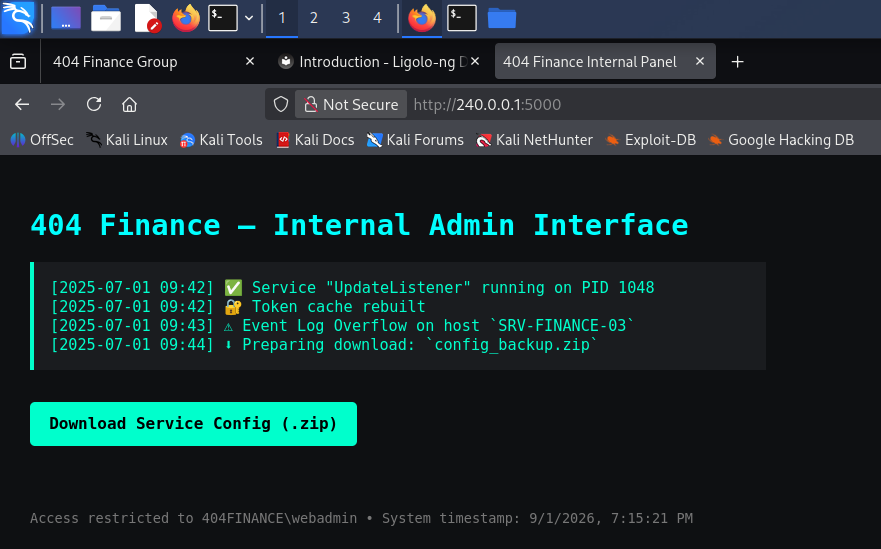Click the purple desktop panel launcher
881x549 pixels.
click(66, 18)
